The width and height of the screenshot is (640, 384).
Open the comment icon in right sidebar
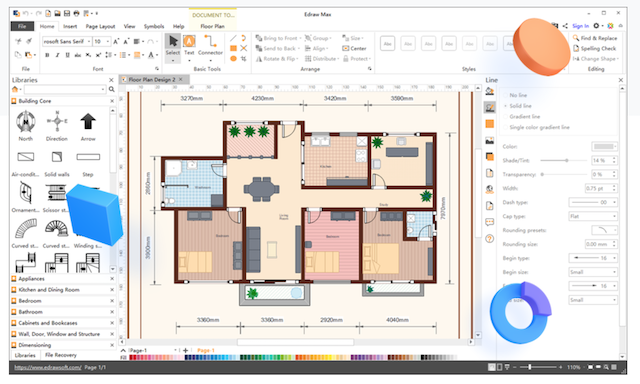490,222
